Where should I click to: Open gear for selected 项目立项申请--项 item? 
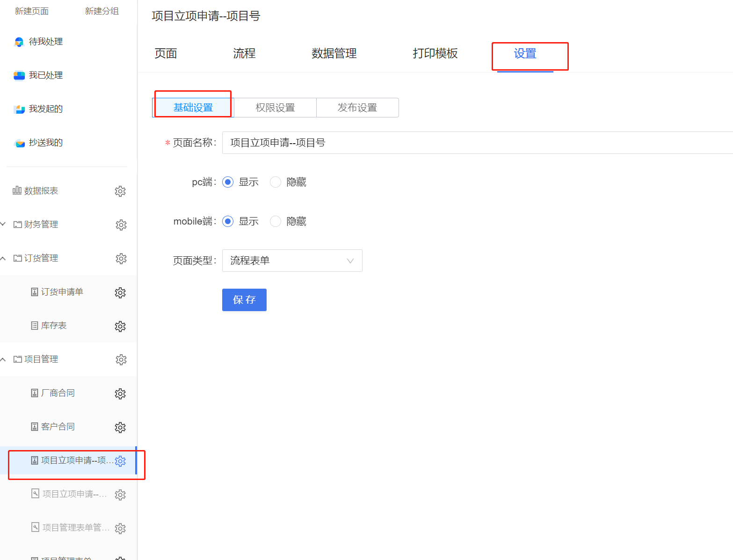click(120, 461)
